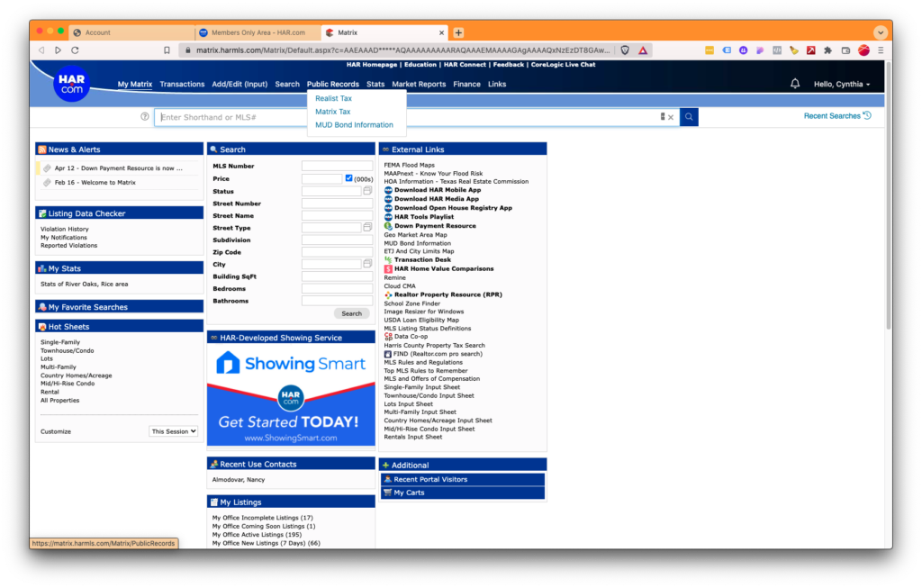Reload the current page
This screenshot has width=922, height=588.
tap(76, 50)
